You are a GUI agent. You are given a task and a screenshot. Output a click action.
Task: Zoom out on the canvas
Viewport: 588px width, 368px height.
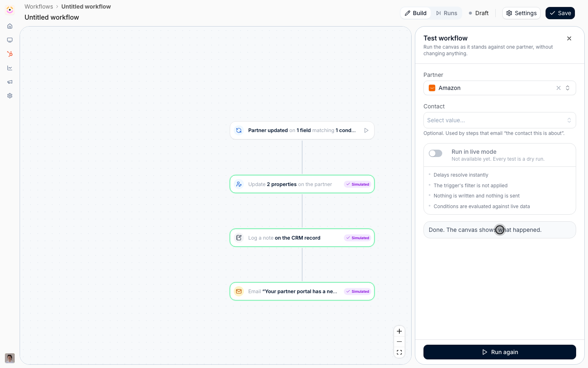399,342
